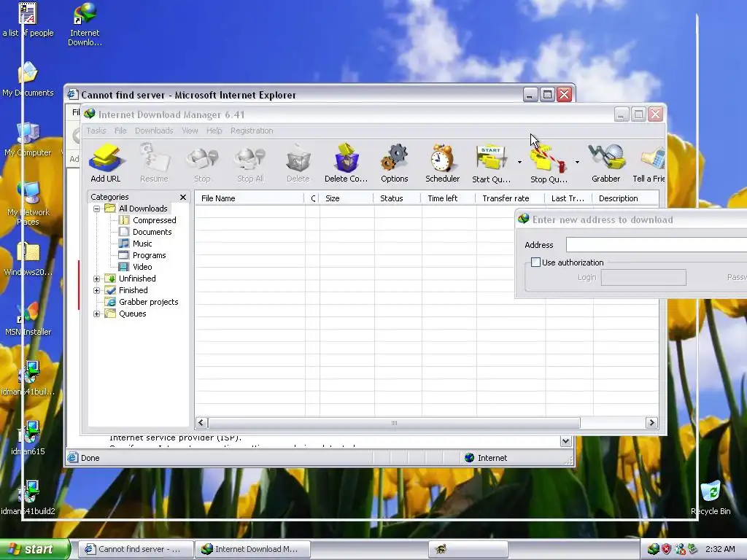Image resolution: width=747 pixels, height=560 pixels.
Task: Expand the Unfinished tree node
Action: [97, 279]
